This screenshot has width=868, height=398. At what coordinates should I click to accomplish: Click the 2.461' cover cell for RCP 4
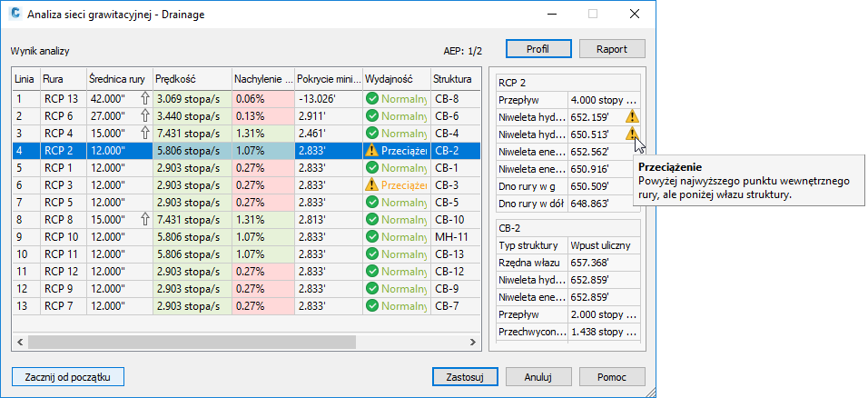coord(329,134)
